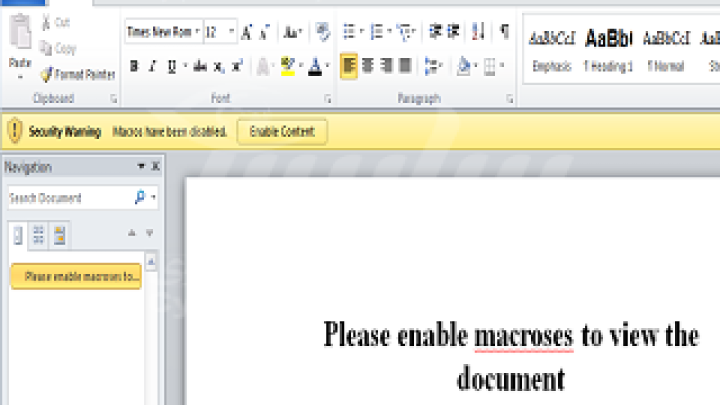Click the Increase Indent icon
The image size is (720, 405).
click(x=453, y=31)
